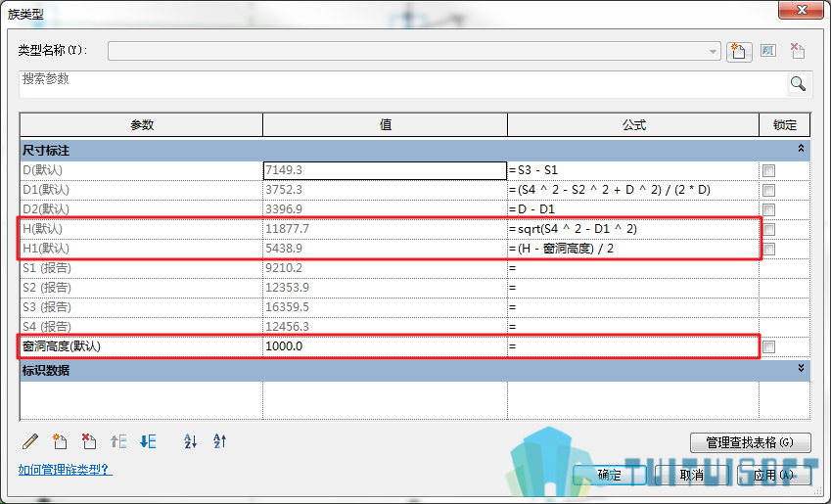Move parameter down with the blue down-arrow icon
The width and height of the screenshot is (831, 504).
[148, 441]
